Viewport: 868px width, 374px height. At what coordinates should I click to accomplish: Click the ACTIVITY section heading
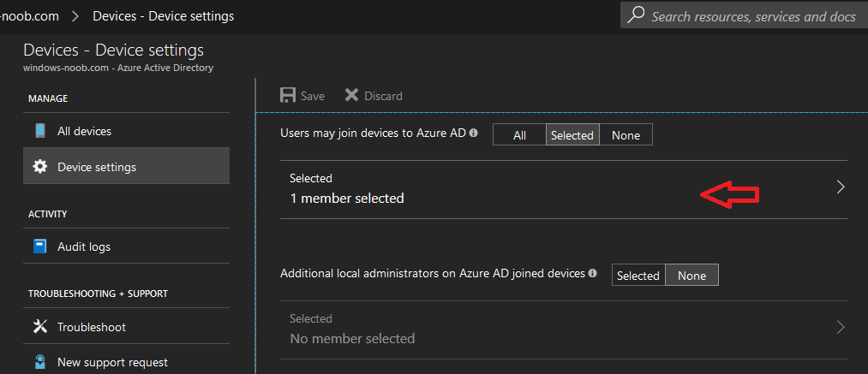pyautogui.click(x=48, y=214)
